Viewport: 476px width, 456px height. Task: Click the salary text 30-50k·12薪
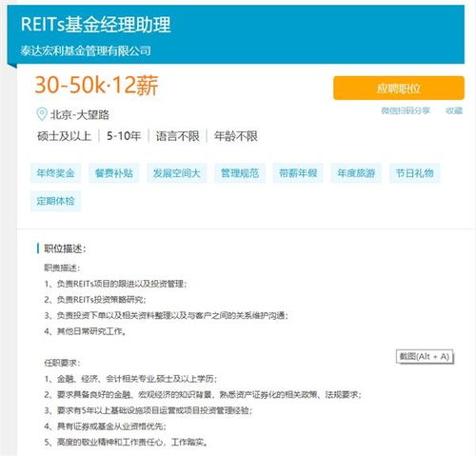click(x=96, y=85)
